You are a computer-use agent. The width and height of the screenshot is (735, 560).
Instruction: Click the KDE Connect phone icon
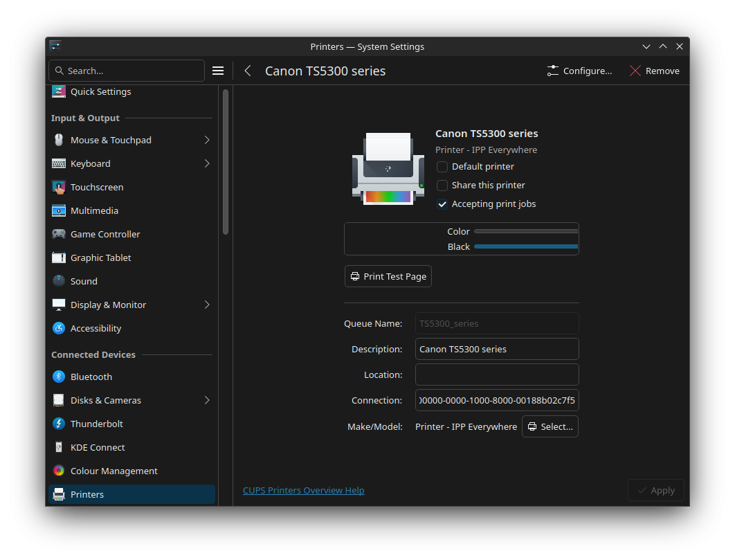tap(59, 447)
